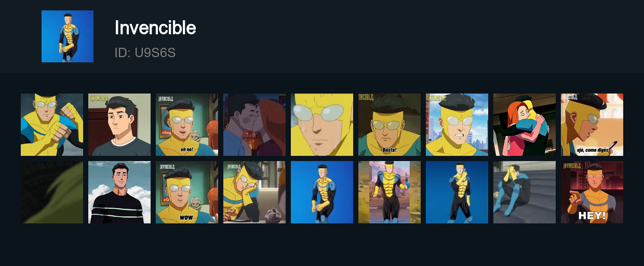
Task: Select the sticker of Mark in gray shirt indoors
Action: 119,125
